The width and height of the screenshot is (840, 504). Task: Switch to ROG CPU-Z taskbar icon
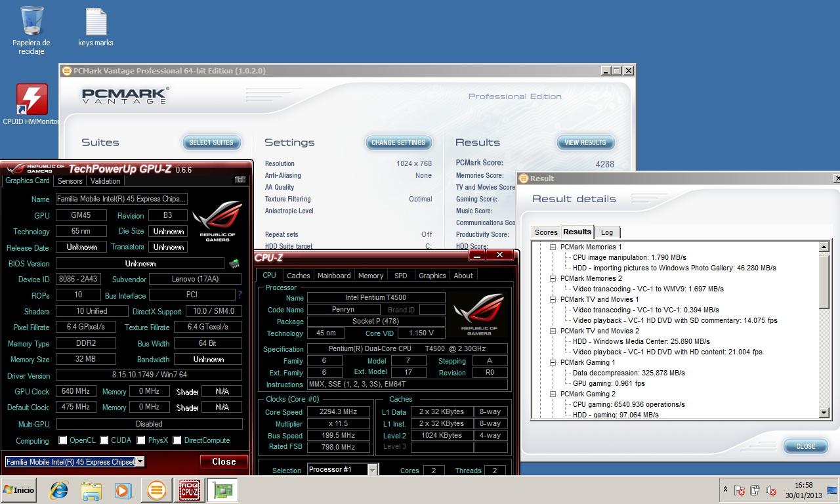point(190,490)
